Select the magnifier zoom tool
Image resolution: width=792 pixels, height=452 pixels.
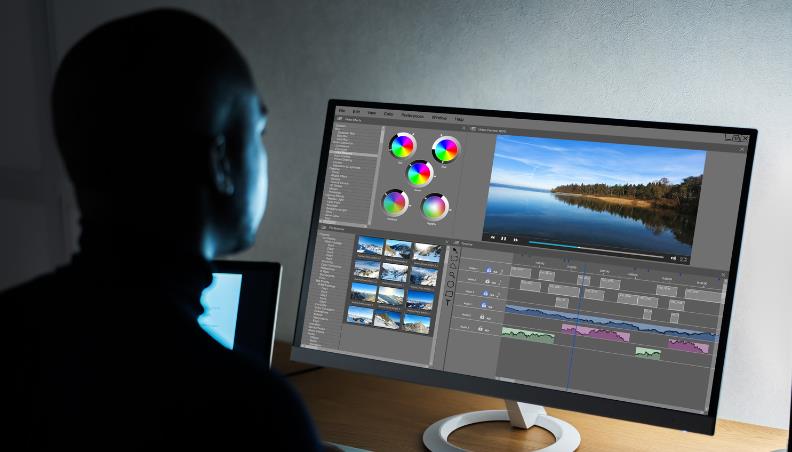452,275
